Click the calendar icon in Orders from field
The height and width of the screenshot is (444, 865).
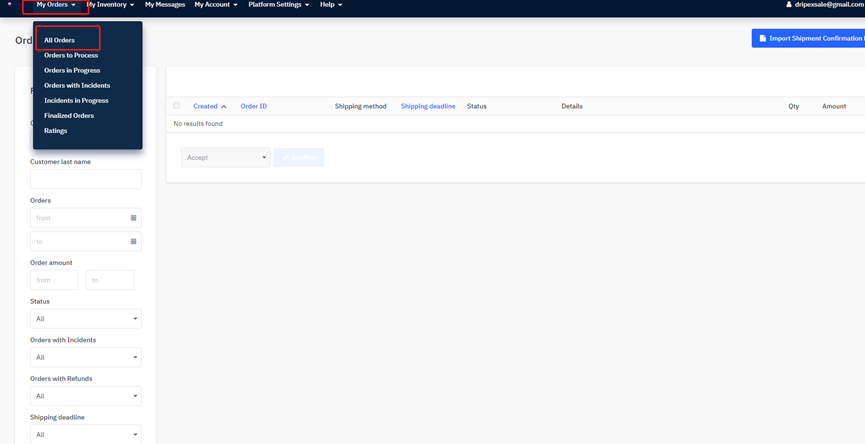click(133, 218)
